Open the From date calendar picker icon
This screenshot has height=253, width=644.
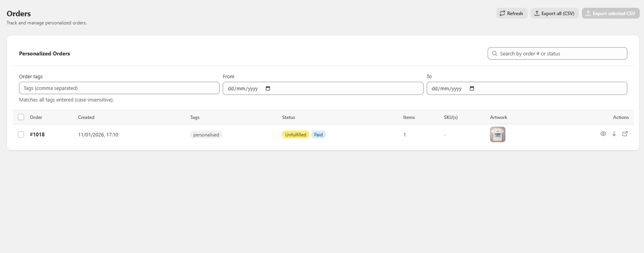pos(268,88)
